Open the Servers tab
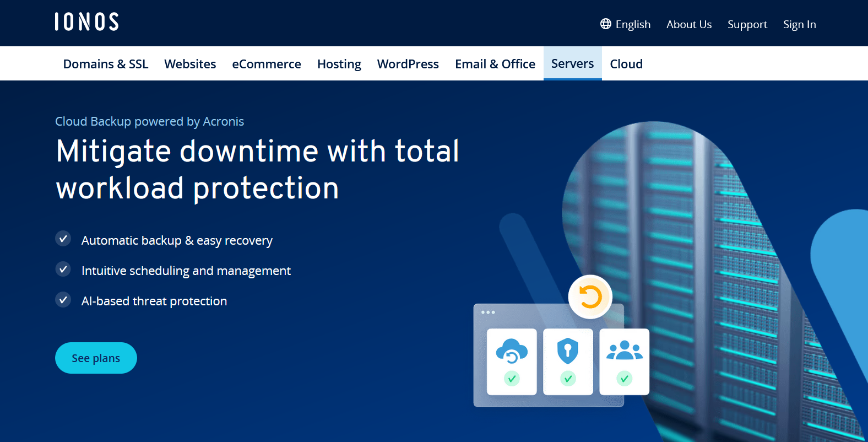 (572, 63)
